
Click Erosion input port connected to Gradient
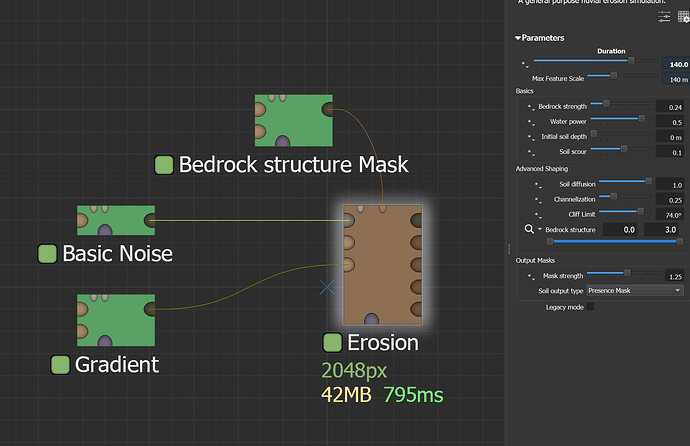(349, 265)
